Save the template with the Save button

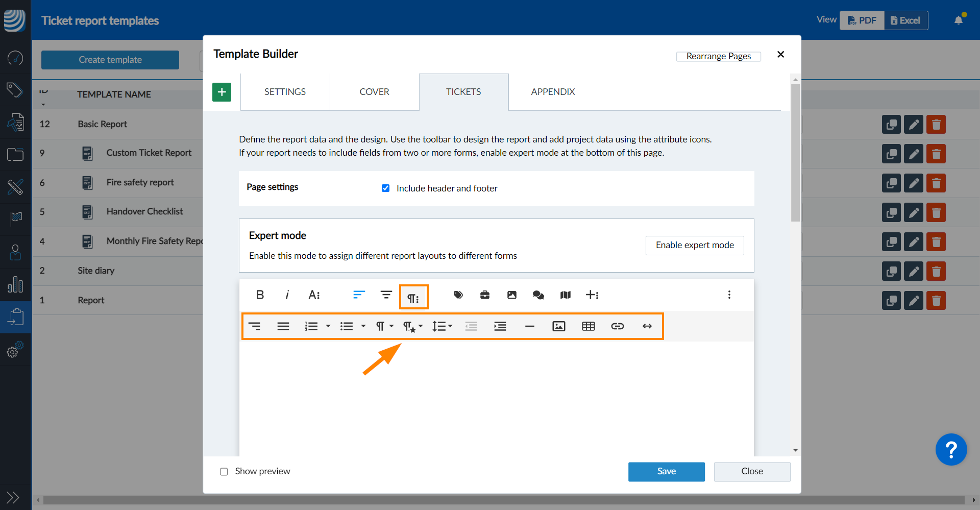666,472
